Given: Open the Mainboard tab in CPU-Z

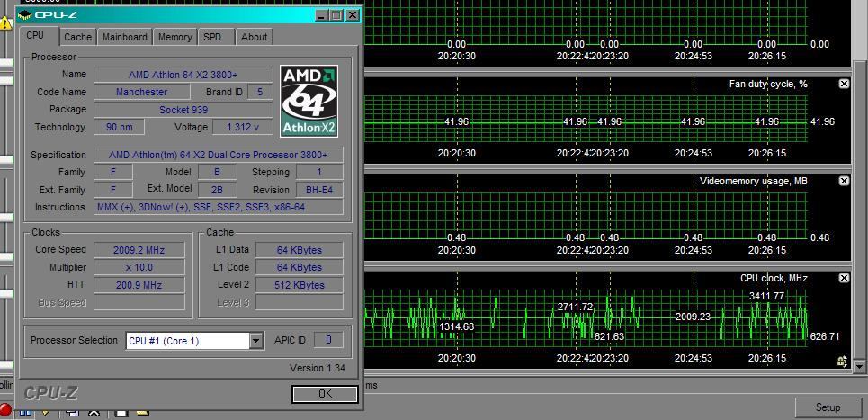Looking at the screenshot, I should (125, 37).
